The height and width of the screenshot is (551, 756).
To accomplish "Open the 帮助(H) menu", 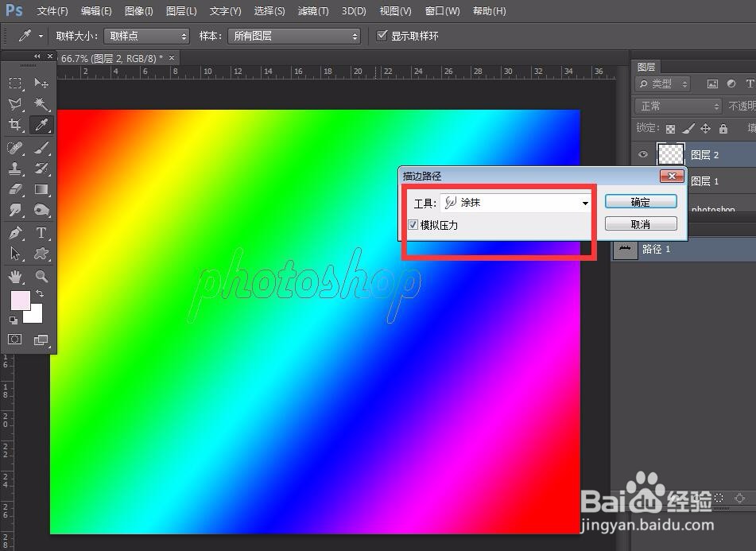I will [x=490, y=10].
